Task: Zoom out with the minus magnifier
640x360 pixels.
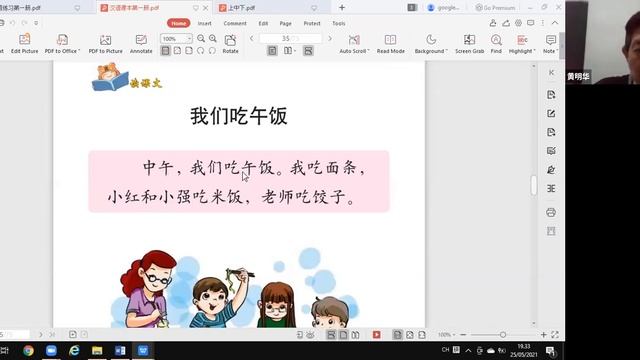Action: coord(201,38)
